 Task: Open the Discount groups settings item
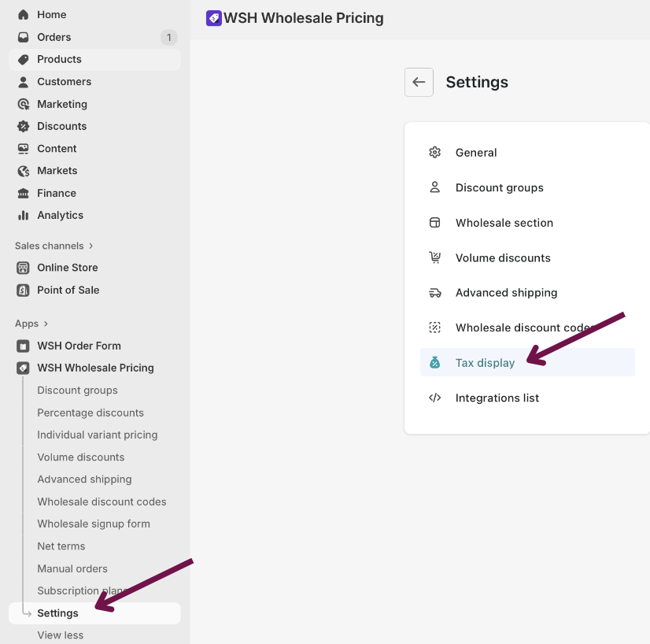click(x=499, y=187)
